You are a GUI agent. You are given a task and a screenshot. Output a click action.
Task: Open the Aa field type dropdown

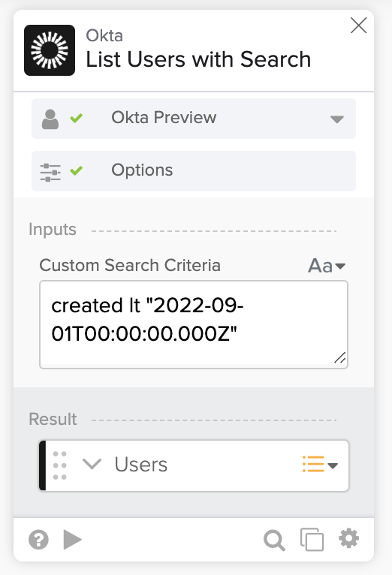point(327,266)
